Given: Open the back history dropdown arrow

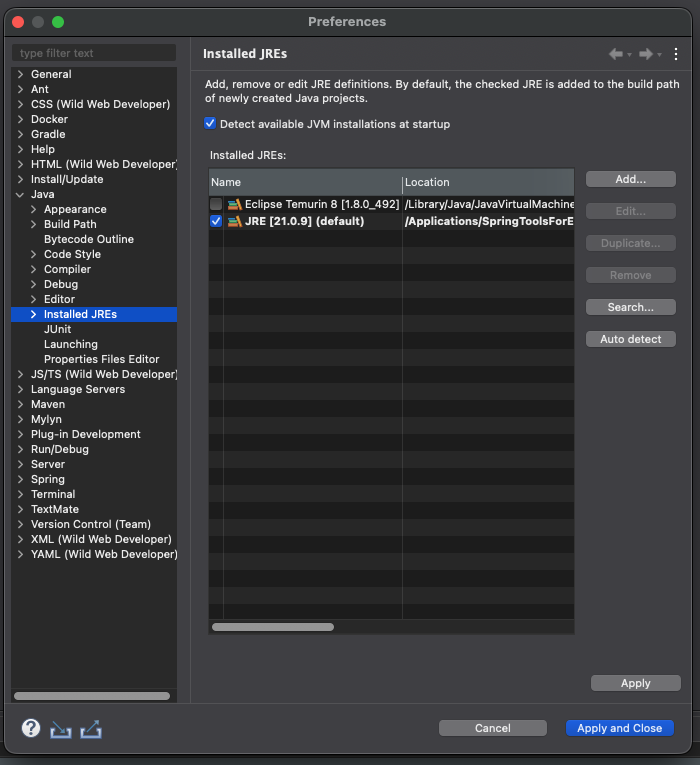Looking at the screenshot, I should pyautogui.click(x=629, y=55).
